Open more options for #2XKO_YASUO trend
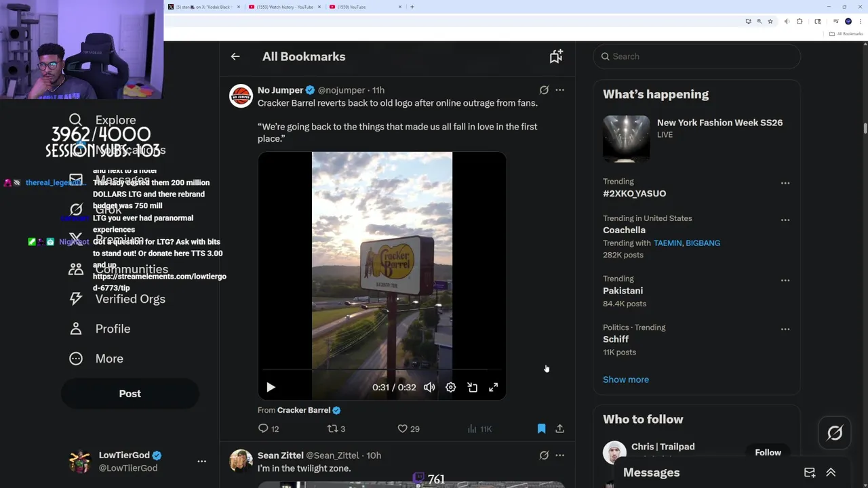 click(x=785, y=183)
